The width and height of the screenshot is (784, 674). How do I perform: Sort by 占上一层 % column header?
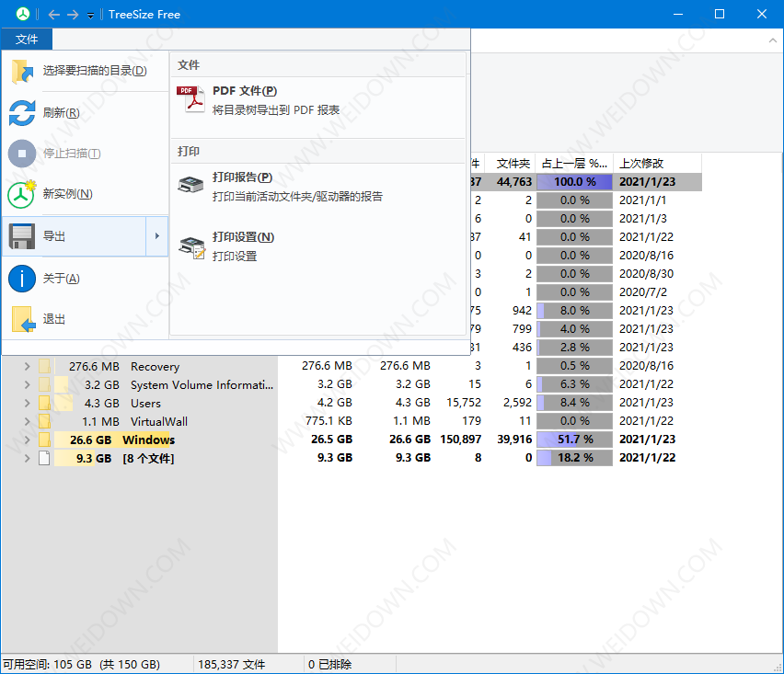pos(574,164)
